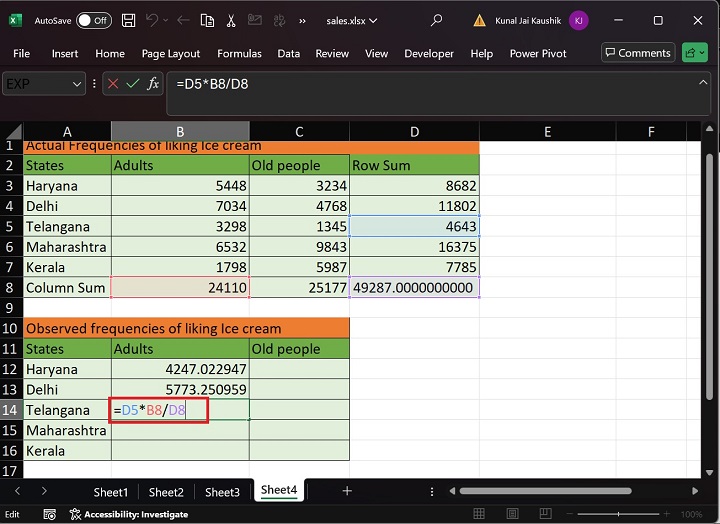Image resolution: width=720 pixels, height=524 pixels.
Task: Click the macro recording icon in status bar
Action: point(52,514)
